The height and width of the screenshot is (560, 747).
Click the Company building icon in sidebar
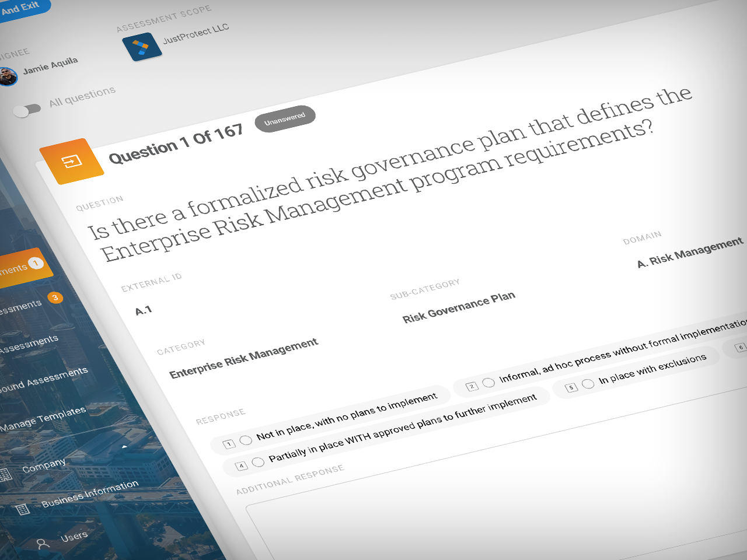pos(5,475)
